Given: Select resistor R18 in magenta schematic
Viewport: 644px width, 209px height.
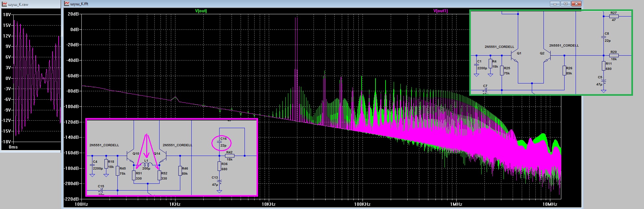Looking at the screenshot, I should pos(106,164).
